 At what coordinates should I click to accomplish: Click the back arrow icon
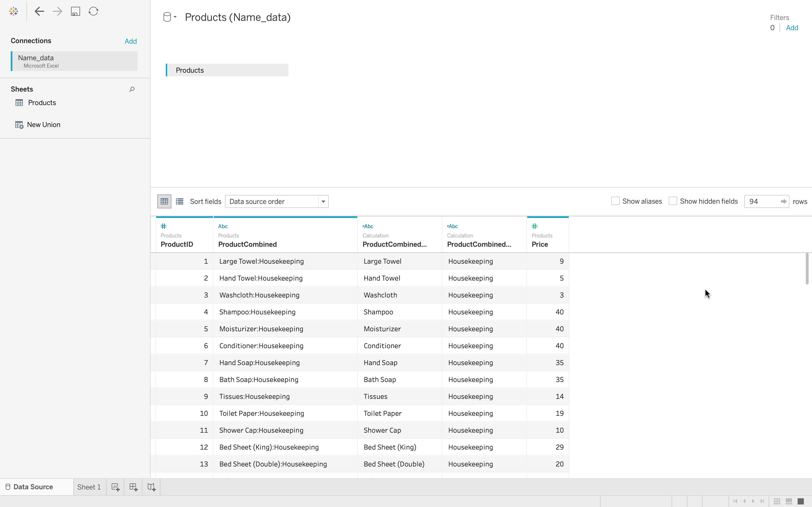(x=39, y=11)
